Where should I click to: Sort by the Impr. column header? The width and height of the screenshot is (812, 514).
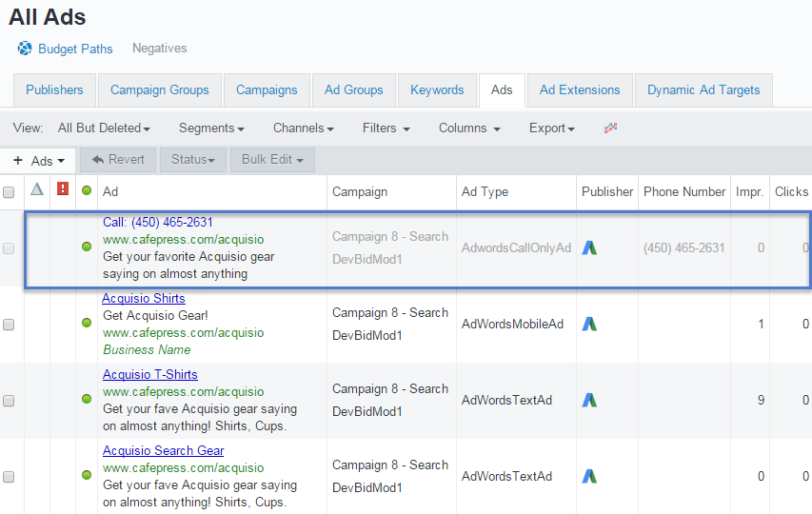point(749,192)
